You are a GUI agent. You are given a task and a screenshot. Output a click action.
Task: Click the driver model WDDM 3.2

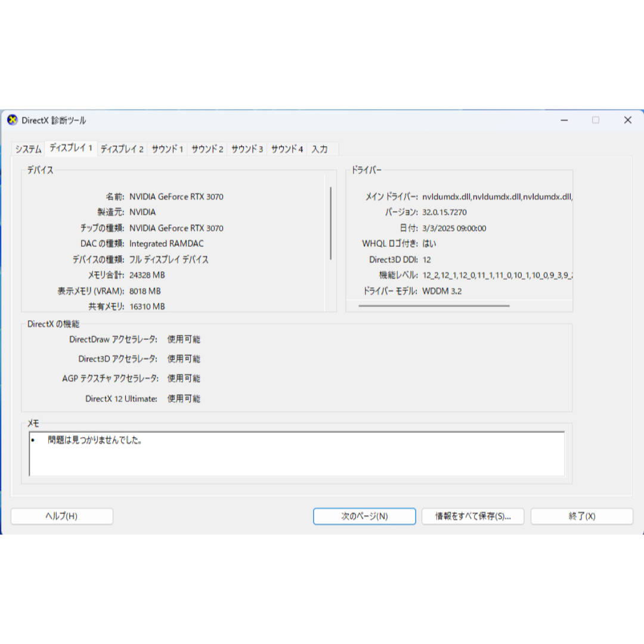click(442, 291)
